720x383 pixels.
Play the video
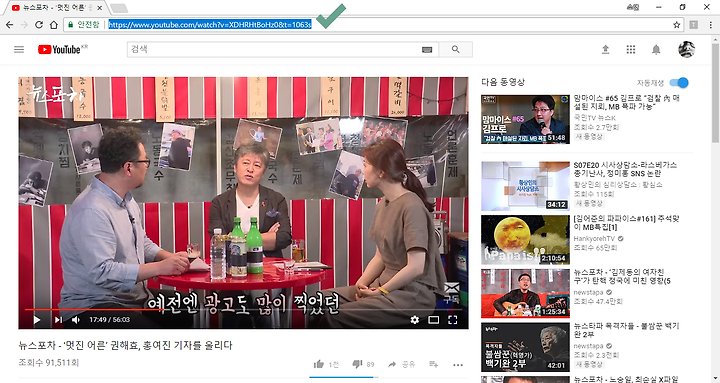[x=37, y=320]
